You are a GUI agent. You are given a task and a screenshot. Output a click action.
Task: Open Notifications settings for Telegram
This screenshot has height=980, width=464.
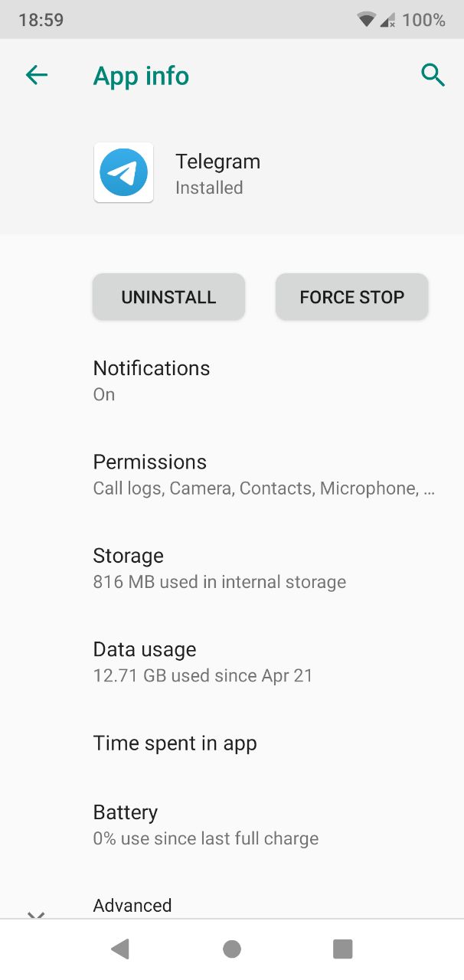pyautogui.click(x=152, y=380)
